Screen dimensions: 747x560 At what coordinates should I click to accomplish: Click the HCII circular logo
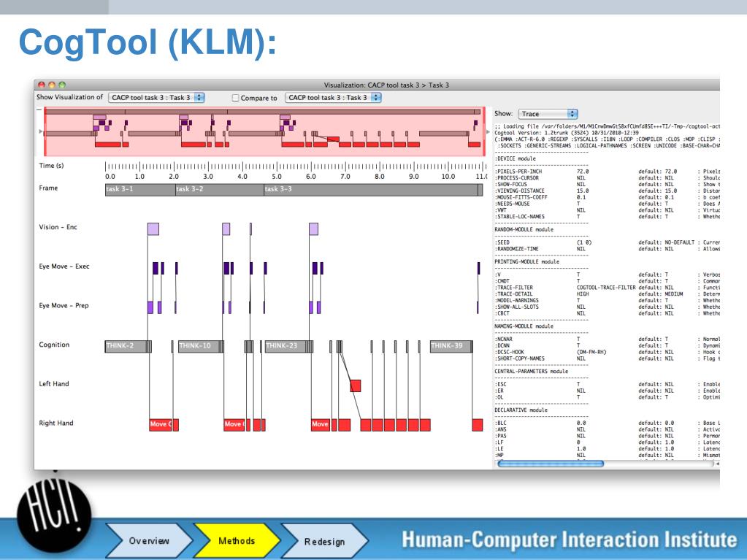pyautogui.click(x=54, y=516)
